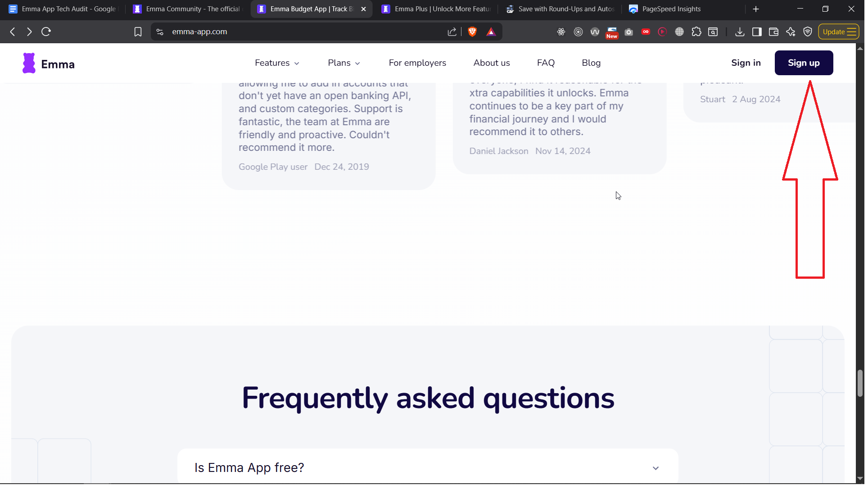This screenshot has width=868, height=485.
Task: Open a new browser tab
Action: pos(755,9)
